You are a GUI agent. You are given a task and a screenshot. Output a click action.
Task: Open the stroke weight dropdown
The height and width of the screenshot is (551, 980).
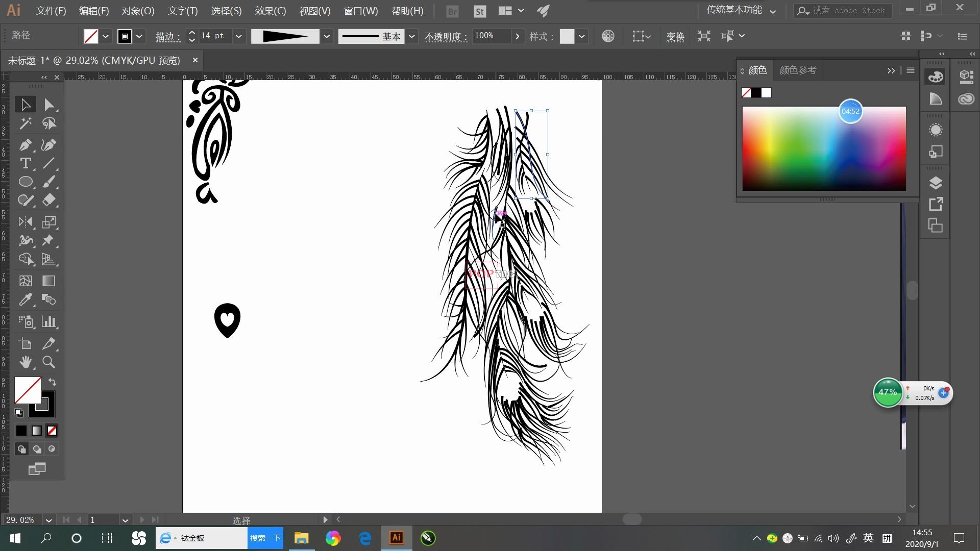point(238,36)
